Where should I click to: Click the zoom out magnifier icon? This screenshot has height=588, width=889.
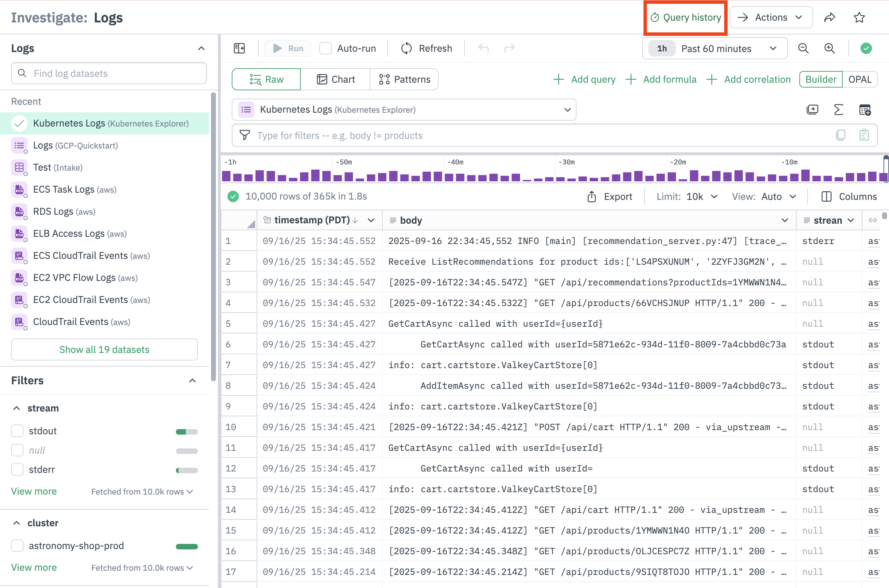pos(803,48)
